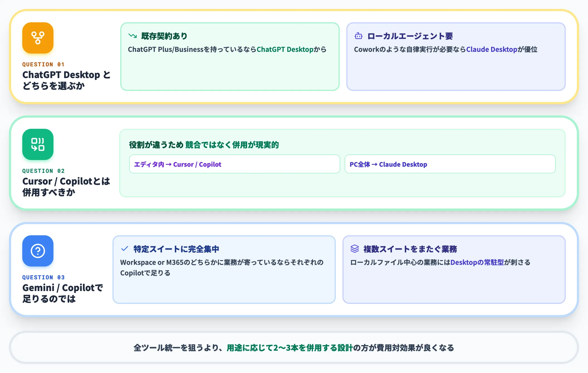
Task: Click the Gemini / Copilotで足りるのでは heading
Action: (63, 293)
